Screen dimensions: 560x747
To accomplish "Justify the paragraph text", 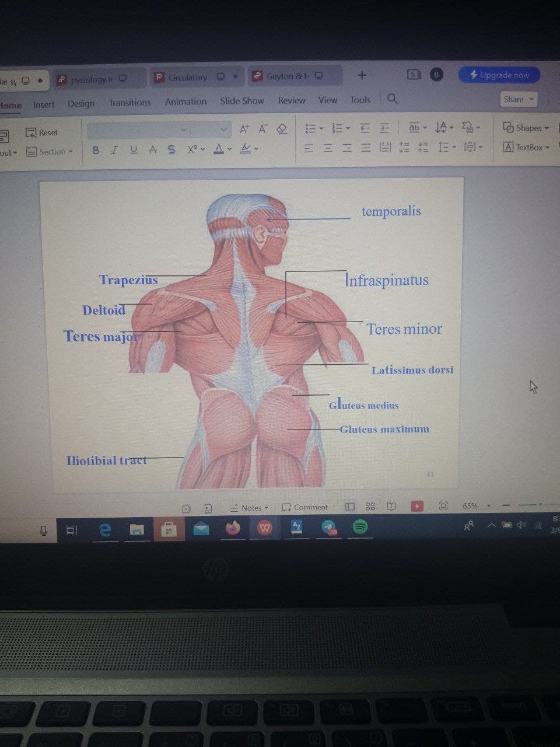I will [366, 148].
